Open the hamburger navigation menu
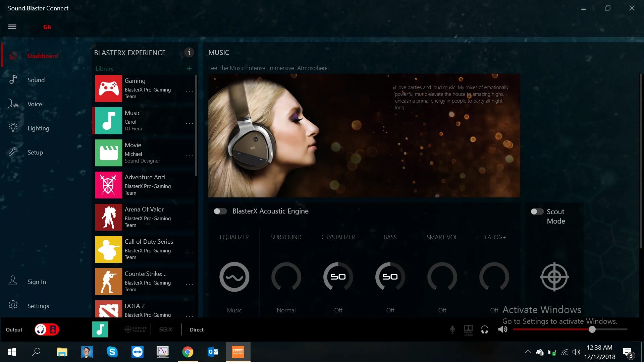 pos(12,27)
